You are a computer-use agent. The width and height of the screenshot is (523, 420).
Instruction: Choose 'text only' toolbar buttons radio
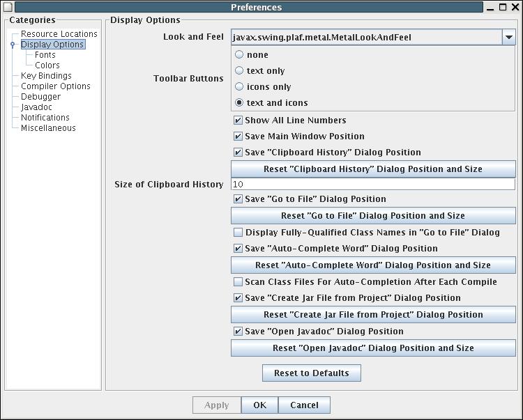point(239,71)
